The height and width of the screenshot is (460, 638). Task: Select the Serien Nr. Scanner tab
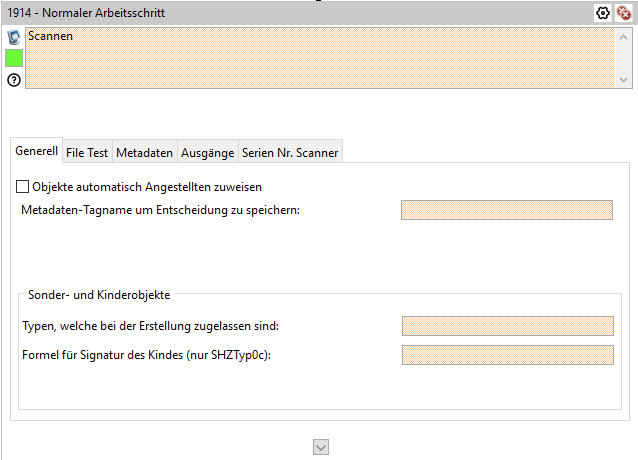(x=290, y=153)
